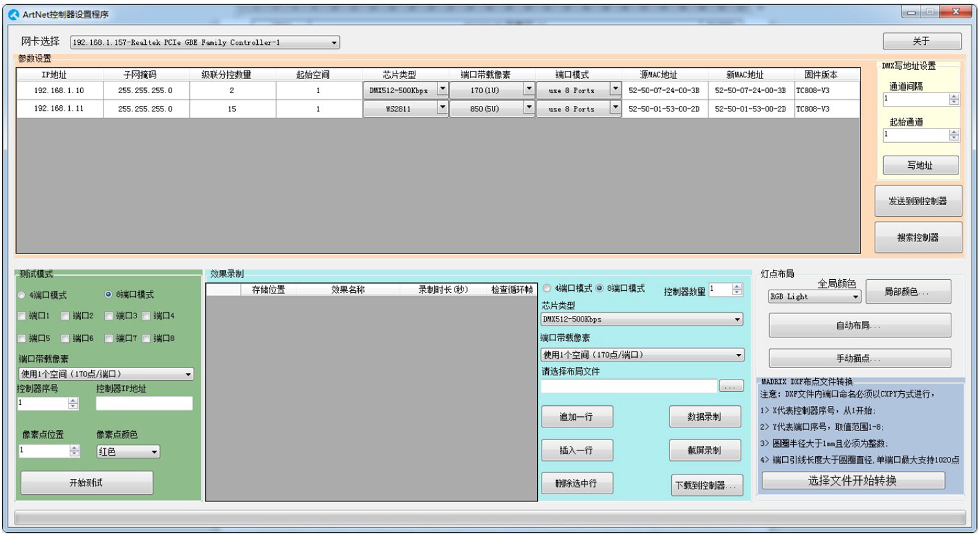Check the 端口8 checkbox
The width and height of the screenshot is (980, 537).
pos(146,339)
